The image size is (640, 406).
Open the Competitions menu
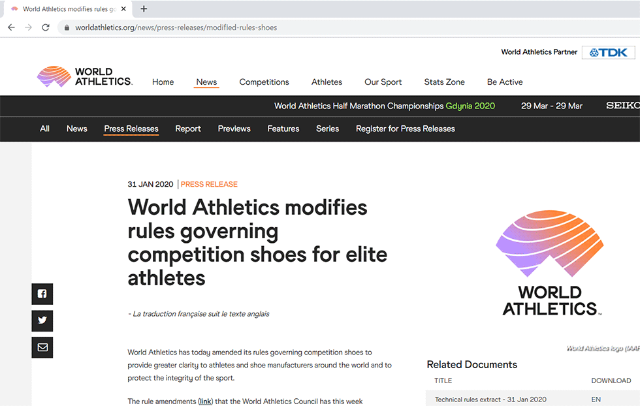tap(264, 82)
